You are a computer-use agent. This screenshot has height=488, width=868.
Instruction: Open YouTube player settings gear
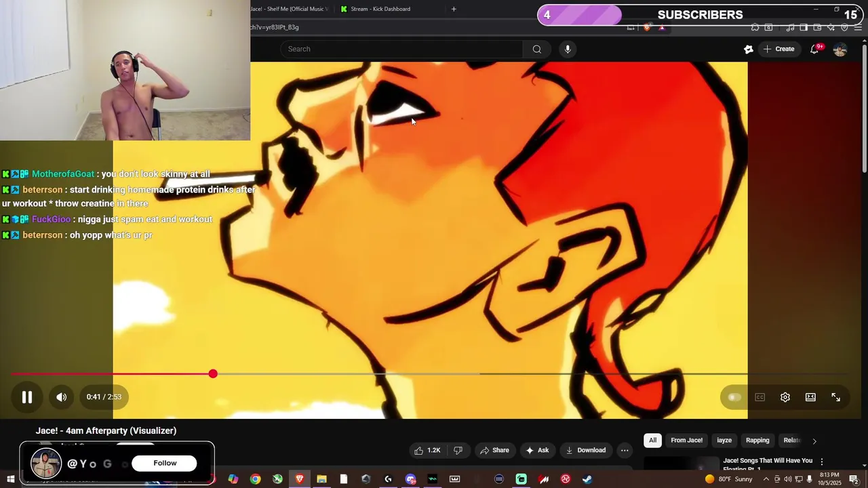point(785,397)
